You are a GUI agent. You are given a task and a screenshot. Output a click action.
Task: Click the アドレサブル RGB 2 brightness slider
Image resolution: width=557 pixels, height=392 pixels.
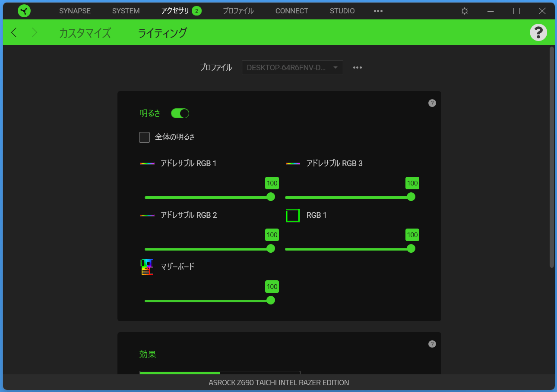(209, 249)
